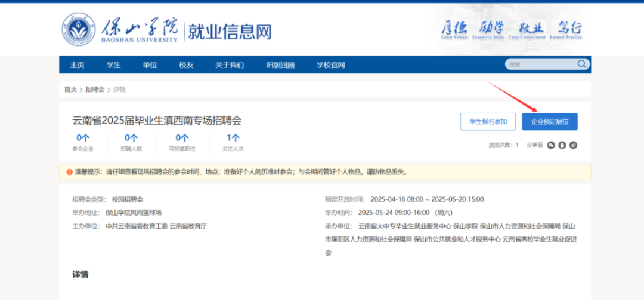The image size is (644, 301).
Task: Share the job fair to Weibo
Action: 574,145
